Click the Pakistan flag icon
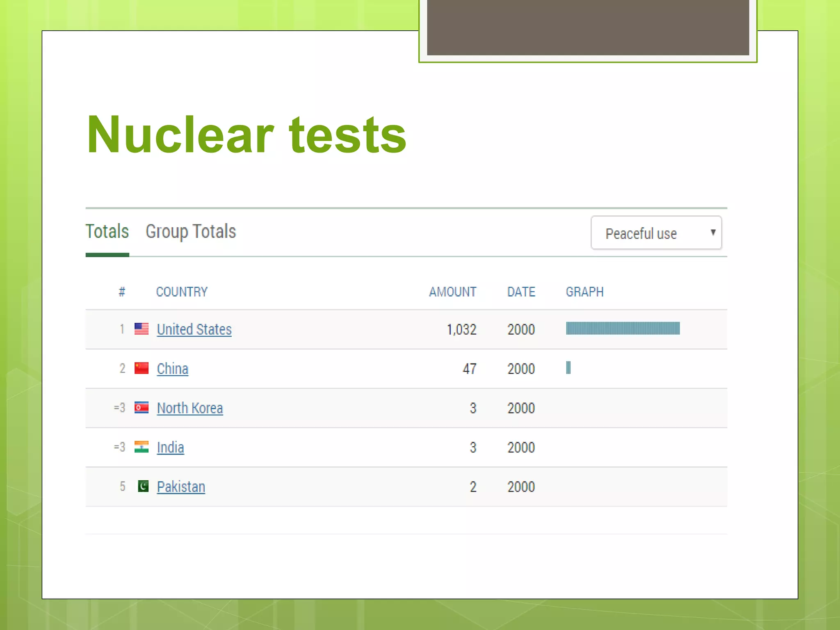840x630 pixels. pos(143,486)
